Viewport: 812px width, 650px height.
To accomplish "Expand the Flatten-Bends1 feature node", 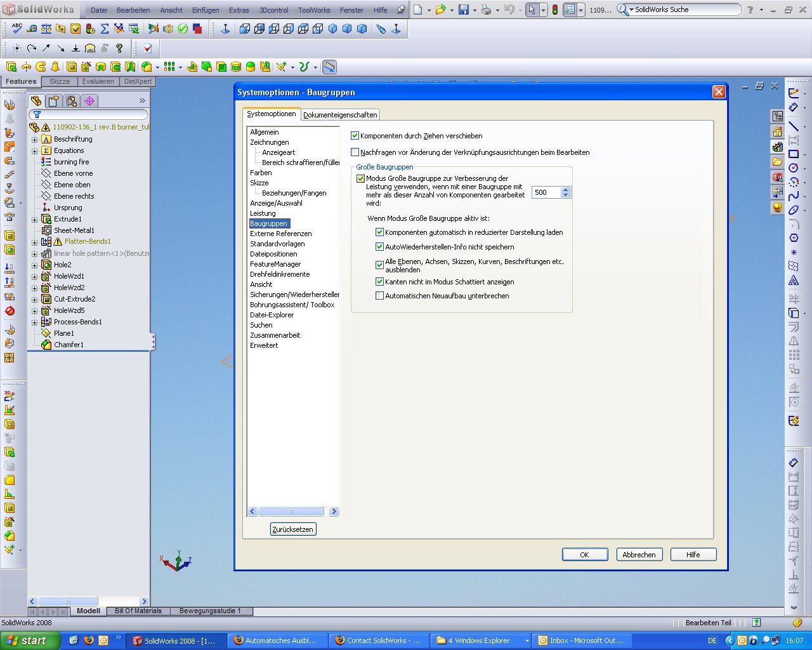I will pos(35,242).
